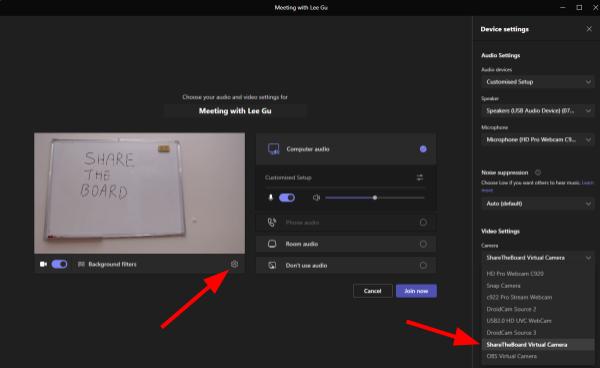This screenshot has width=600, height=368.
Task: Open the Learn more link
Action: [x=587, y=183]
